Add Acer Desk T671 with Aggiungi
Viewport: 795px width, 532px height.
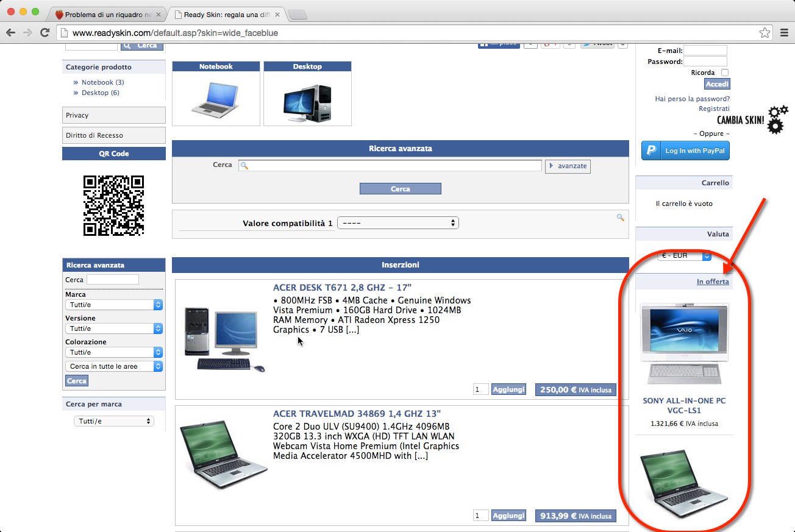[x=508, y=389]
